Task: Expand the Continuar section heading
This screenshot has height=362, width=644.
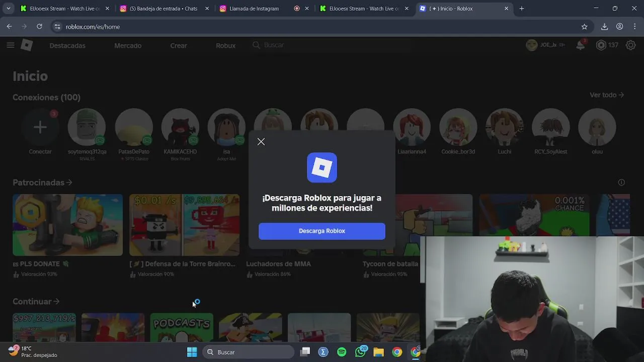Action: click(x=36, y=302)
